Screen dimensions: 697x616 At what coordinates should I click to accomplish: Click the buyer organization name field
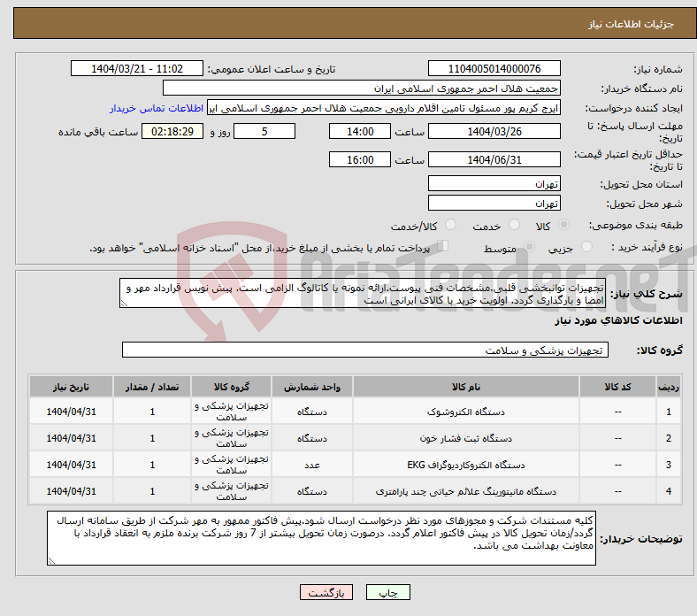point(362,89)
